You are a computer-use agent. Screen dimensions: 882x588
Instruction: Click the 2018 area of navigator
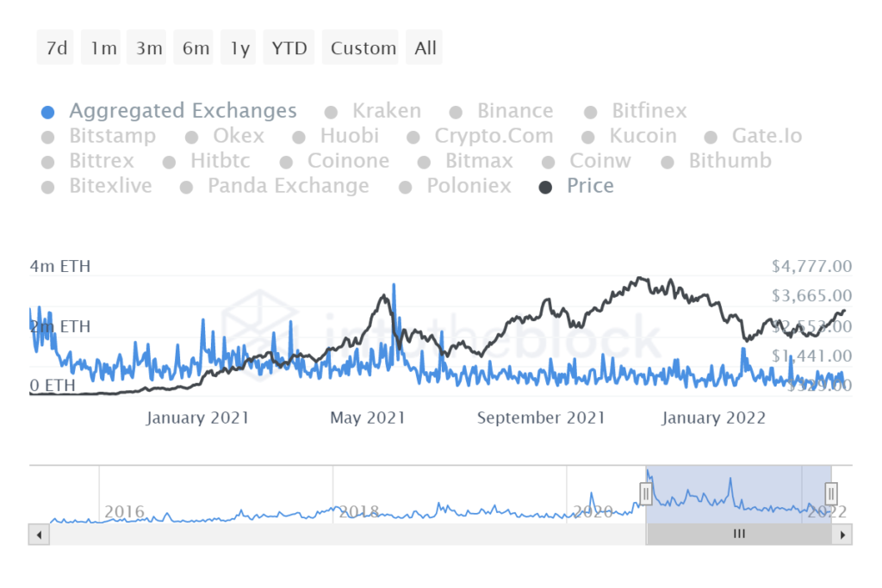359,511
